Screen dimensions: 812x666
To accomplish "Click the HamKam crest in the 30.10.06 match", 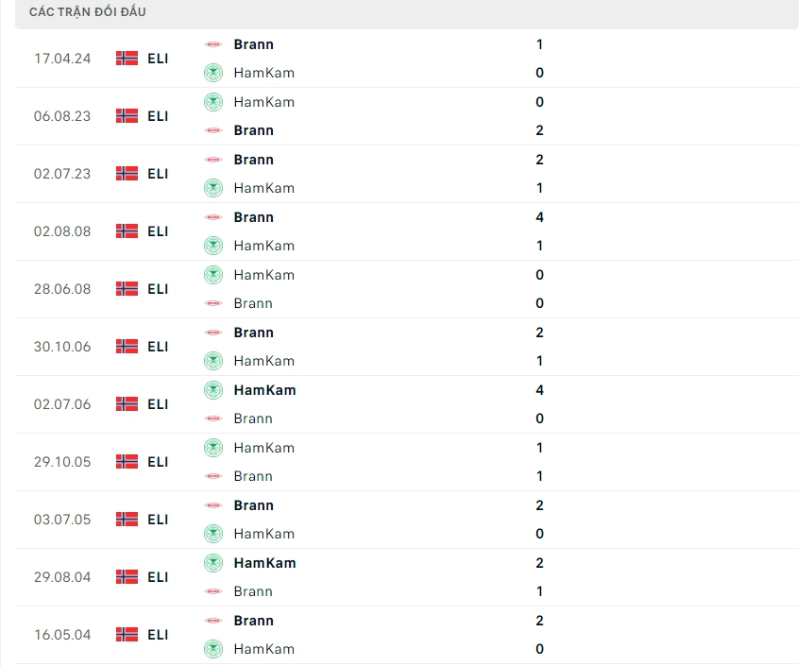I will click(x=213, y=361).
